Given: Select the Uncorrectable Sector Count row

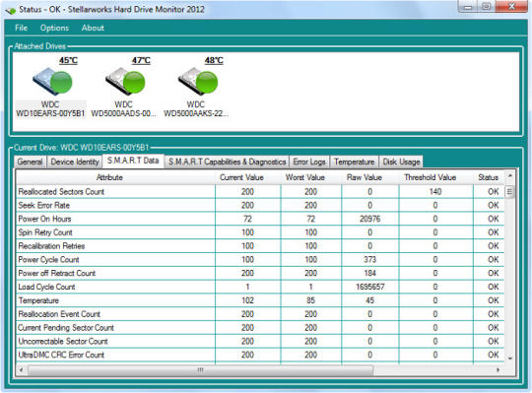Looking at the screenshot, I should 260,341.
